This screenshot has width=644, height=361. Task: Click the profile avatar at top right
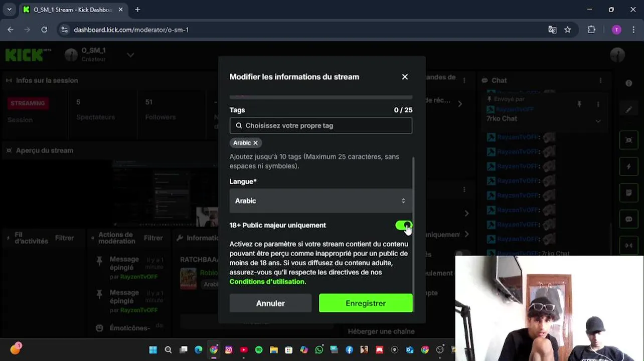click(x=617, y=54)
